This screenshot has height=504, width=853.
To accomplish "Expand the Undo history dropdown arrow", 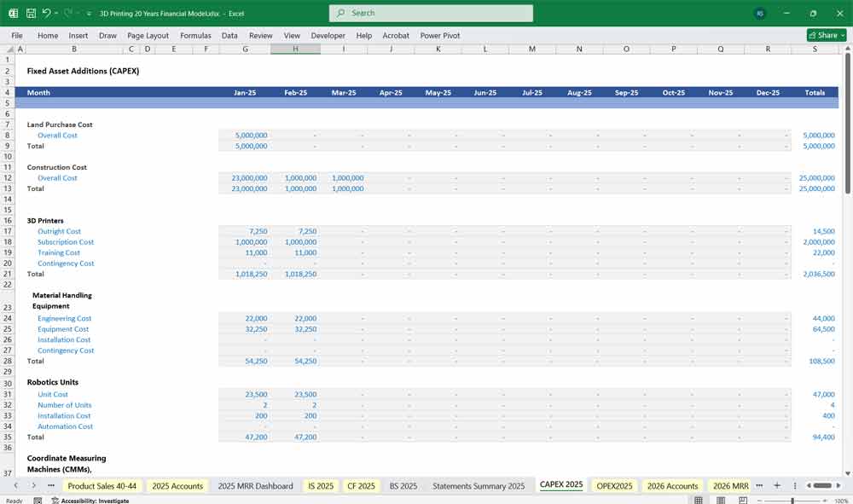I will (56, 14).
